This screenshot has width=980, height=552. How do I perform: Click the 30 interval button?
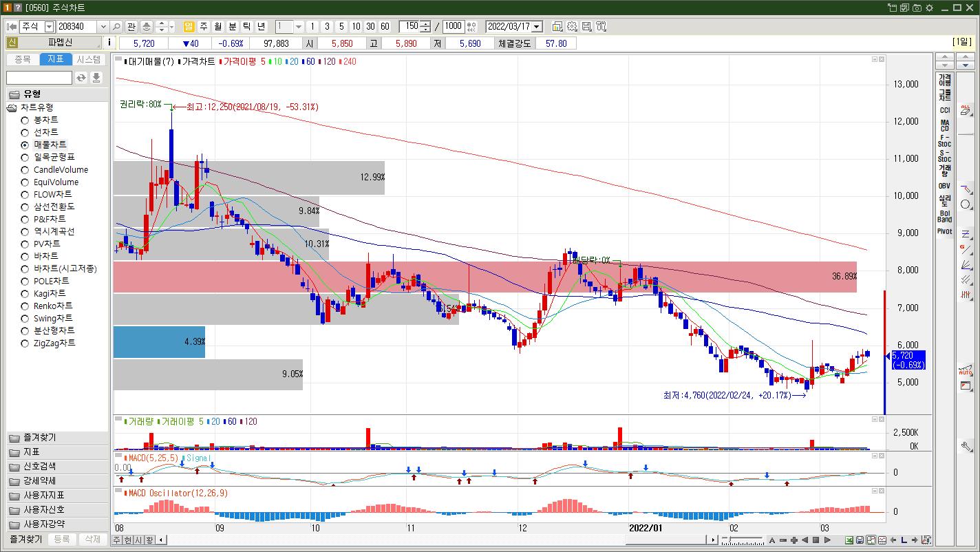pos(370,26)
